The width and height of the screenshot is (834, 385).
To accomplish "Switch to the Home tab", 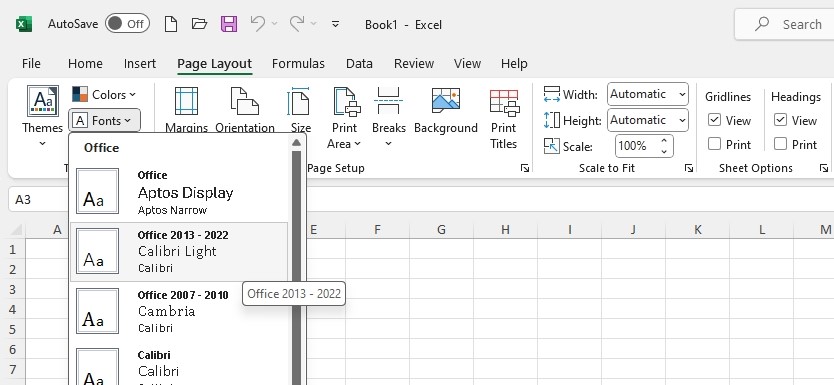I will pos(85,63).
